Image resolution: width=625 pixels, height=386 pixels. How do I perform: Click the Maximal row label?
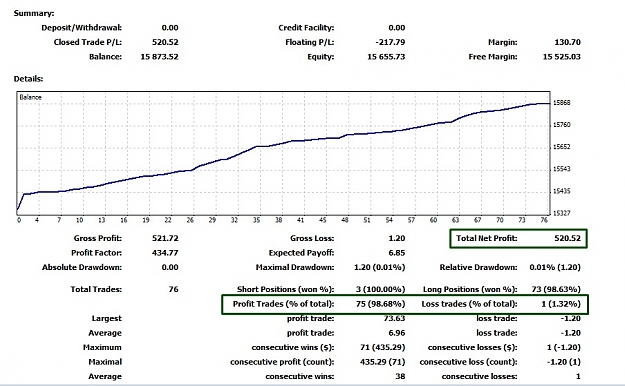tap(105, 362)
